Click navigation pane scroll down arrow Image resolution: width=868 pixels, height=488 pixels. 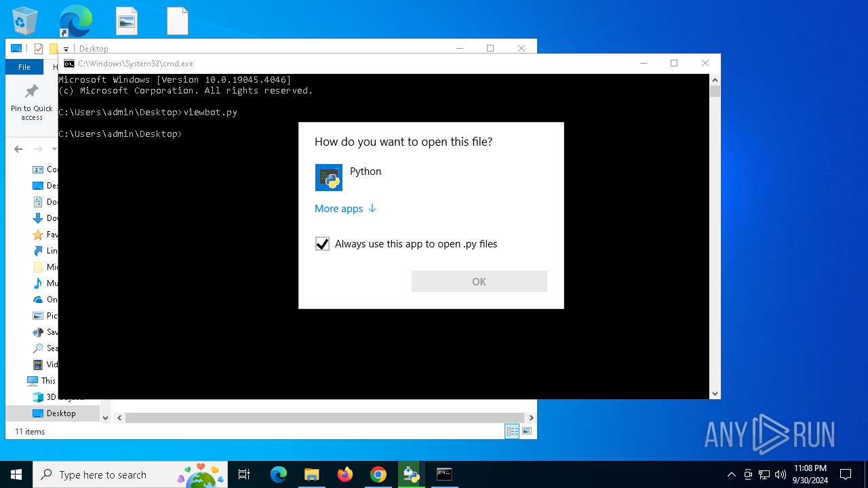(x=105, y=418)
